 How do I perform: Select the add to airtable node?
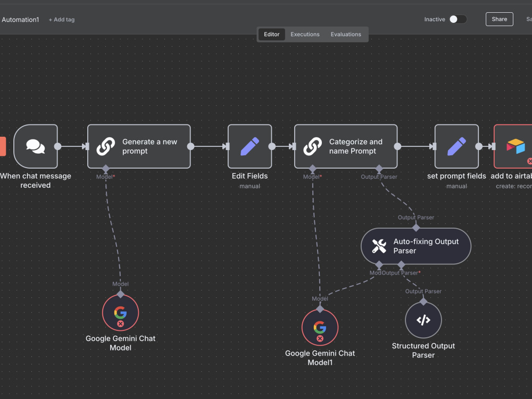point(513,146)
